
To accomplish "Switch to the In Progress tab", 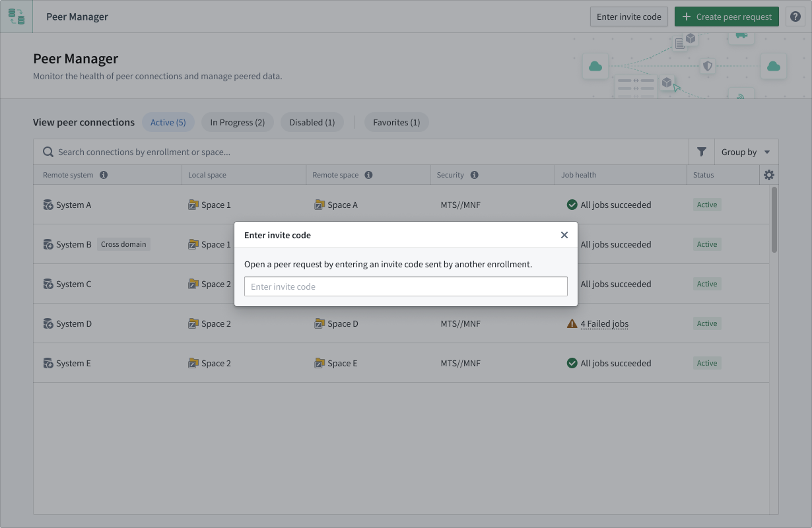I will point(237,122).
